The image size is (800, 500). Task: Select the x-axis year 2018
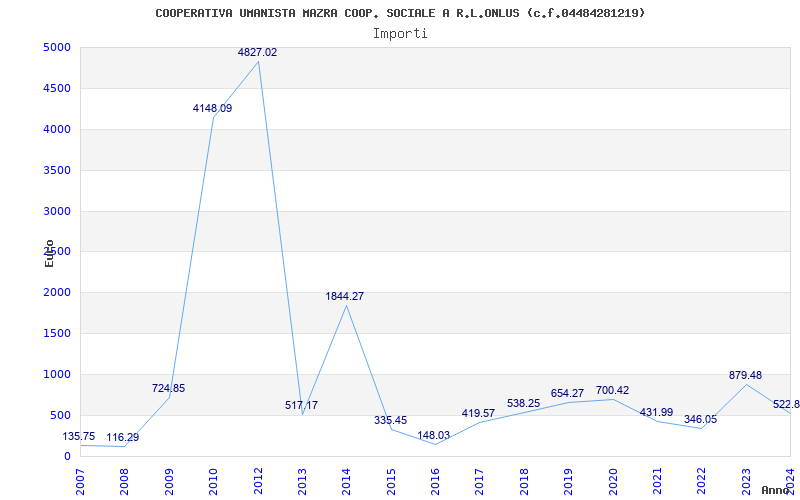(524, 481)
